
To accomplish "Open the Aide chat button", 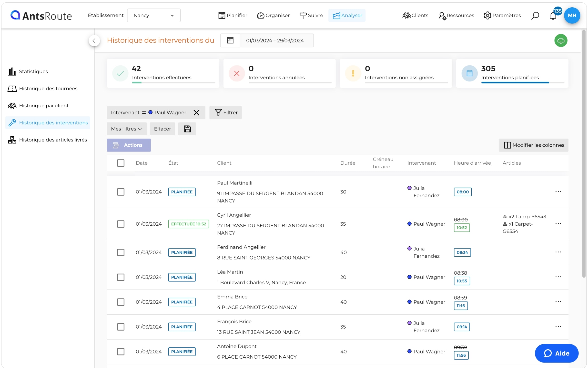I will click(557, 353).
